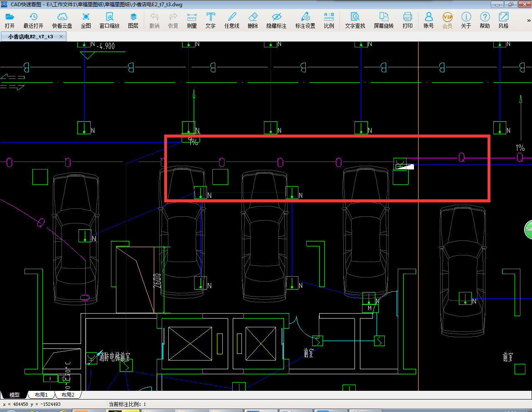Viewport: 532px width, 412px height.
Task: Click the 打开 (Open) folder icon
Action: click(x=10, y=20)
